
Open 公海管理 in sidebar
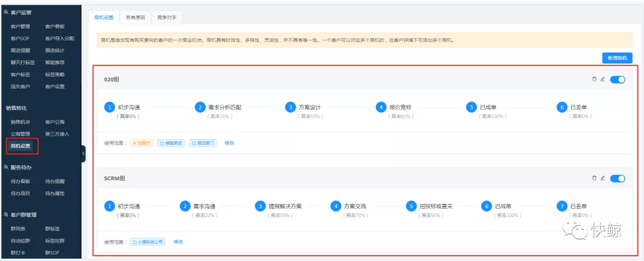pyautogui.click(x=20, y=134)
